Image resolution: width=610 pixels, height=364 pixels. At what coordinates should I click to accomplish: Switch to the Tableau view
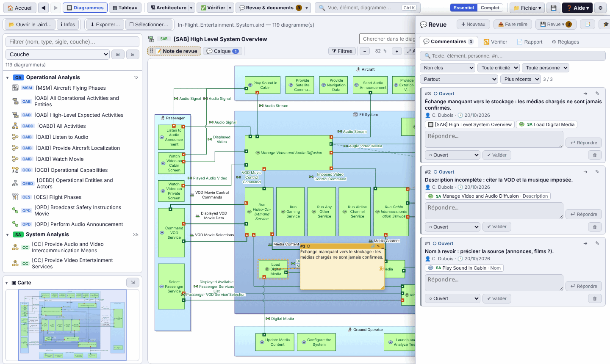[125, 8]
